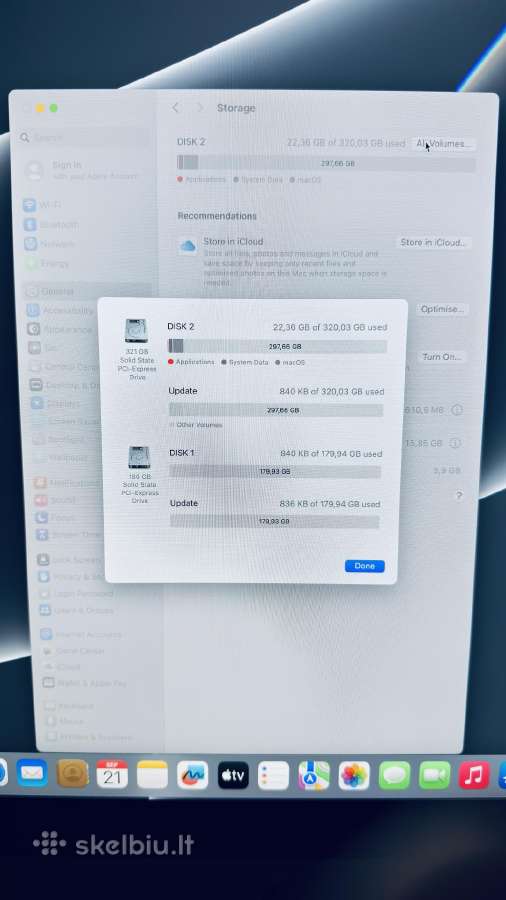Click the "Other Volumes" legend label
The image size is (506, 900).
coord(199,425)
